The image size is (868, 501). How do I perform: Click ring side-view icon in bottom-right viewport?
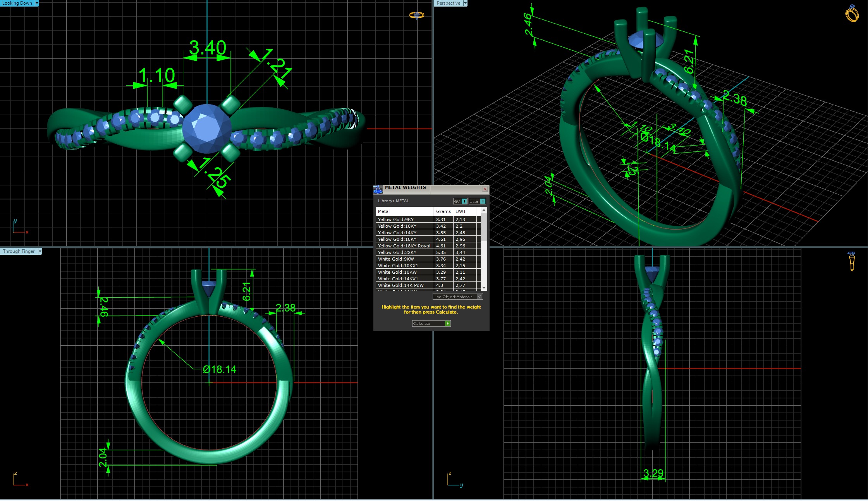pos(851,261)
